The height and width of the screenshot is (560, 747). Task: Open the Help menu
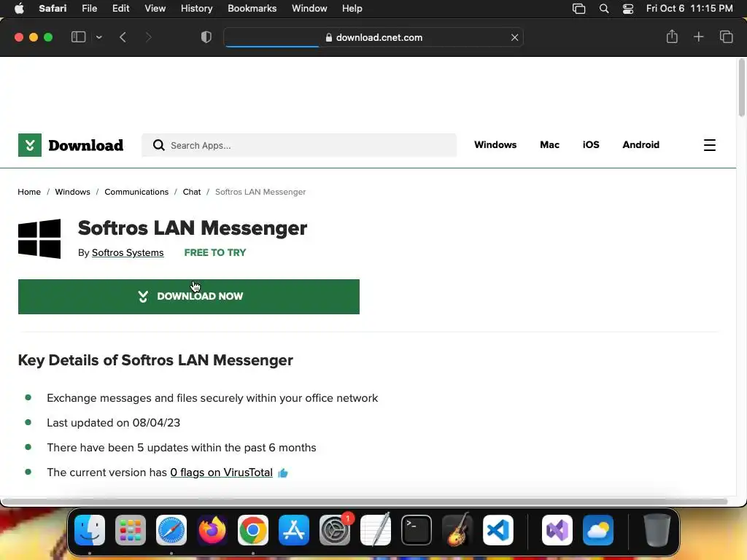352,8
